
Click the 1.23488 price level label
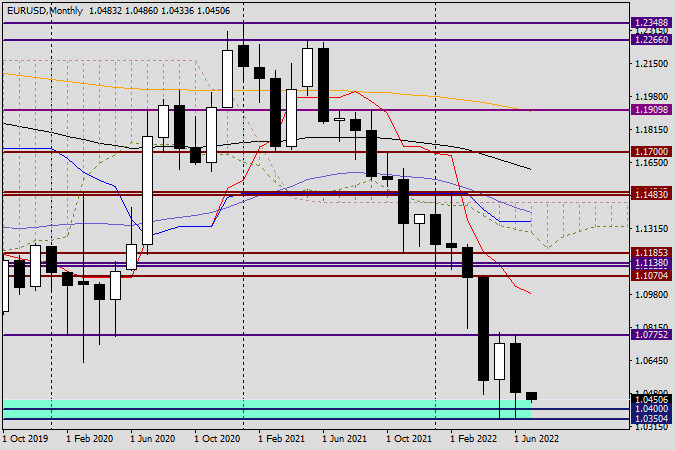tap(652, 22)
